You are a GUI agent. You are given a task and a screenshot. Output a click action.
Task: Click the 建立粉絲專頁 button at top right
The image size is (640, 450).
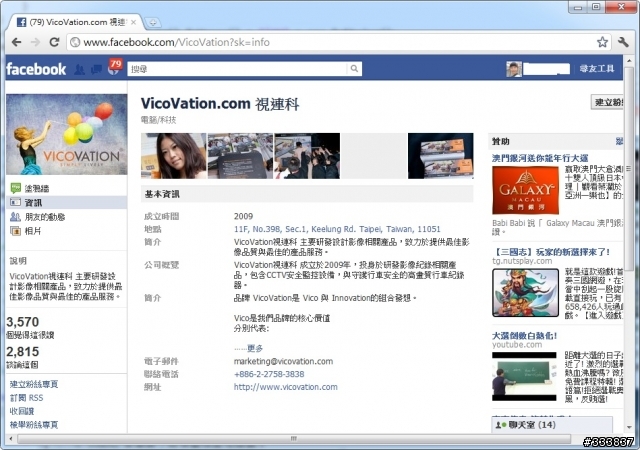(x=607, y=102)
